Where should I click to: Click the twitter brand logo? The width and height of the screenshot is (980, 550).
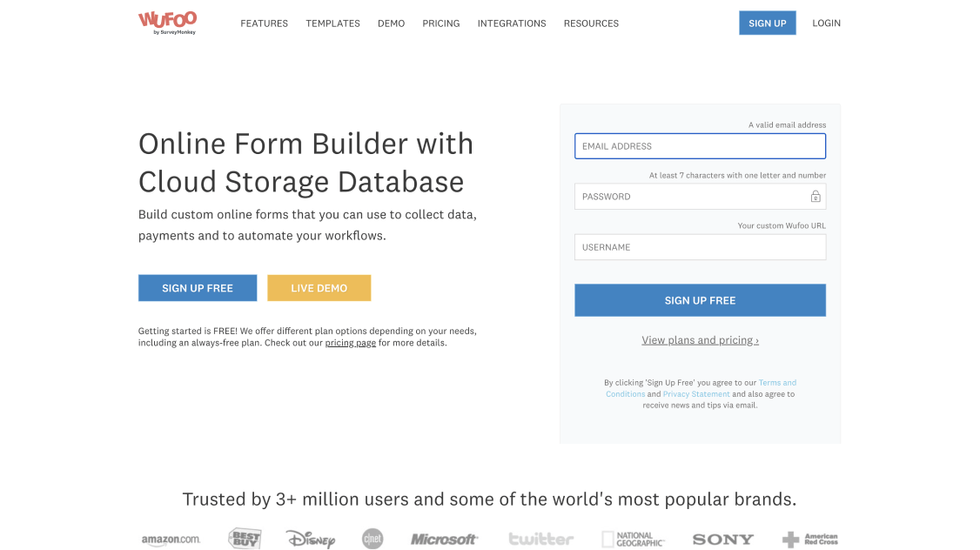pyautogui.click(x=540, y=539)
